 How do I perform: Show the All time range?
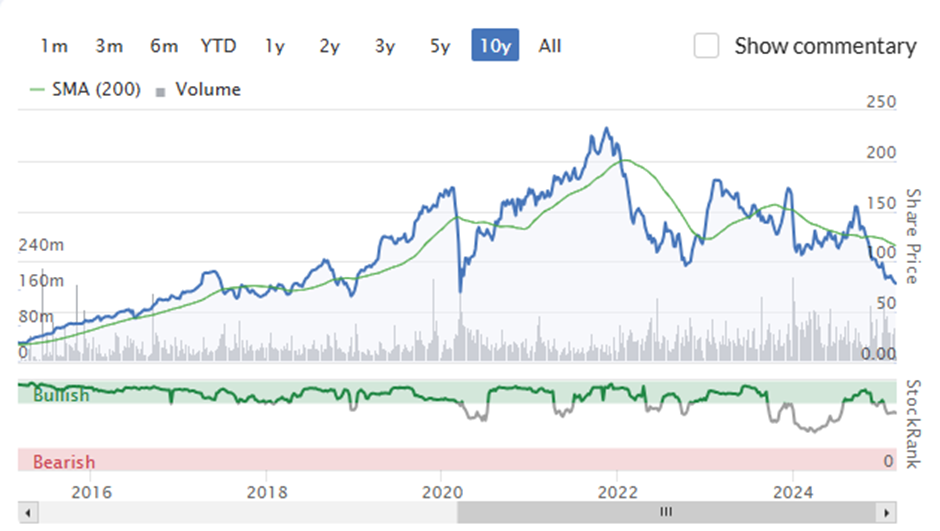coord(550,46)
